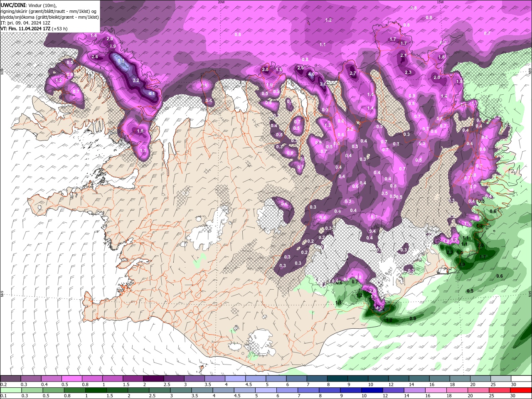Click the 2.7 snowfall value on the map
This screenshot has height=399, width=532.
tap(353, 73)
